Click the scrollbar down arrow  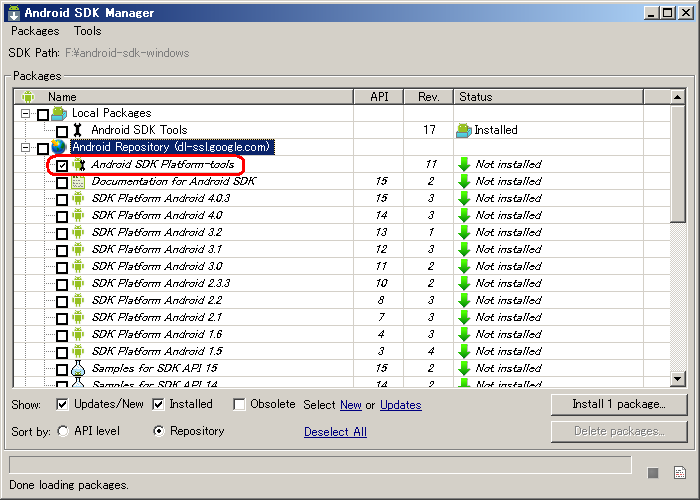click(678, 379)
